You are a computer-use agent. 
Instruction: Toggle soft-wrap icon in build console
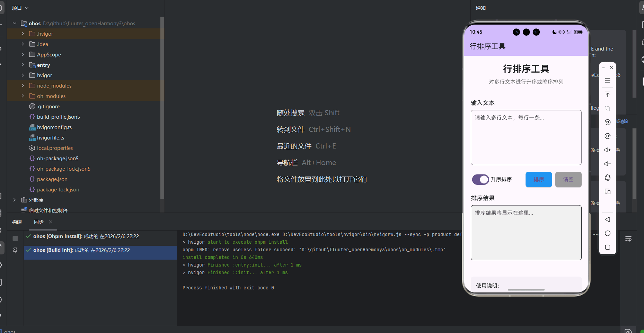628,239
